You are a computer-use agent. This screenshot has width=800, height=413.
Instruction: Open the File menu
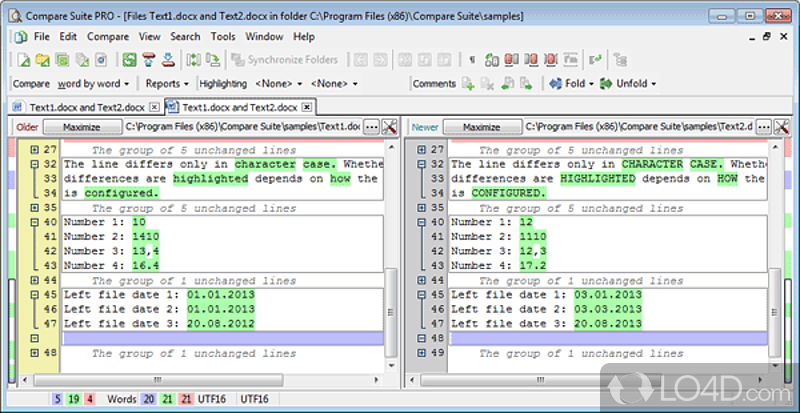[x=42, y=37]
